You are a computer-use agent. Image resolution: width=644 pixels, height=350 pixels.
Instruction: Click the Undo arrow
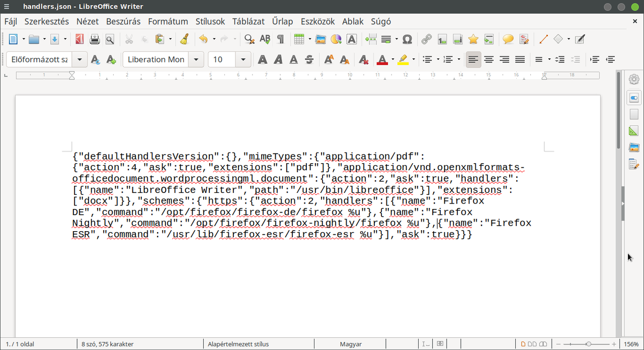203,39
